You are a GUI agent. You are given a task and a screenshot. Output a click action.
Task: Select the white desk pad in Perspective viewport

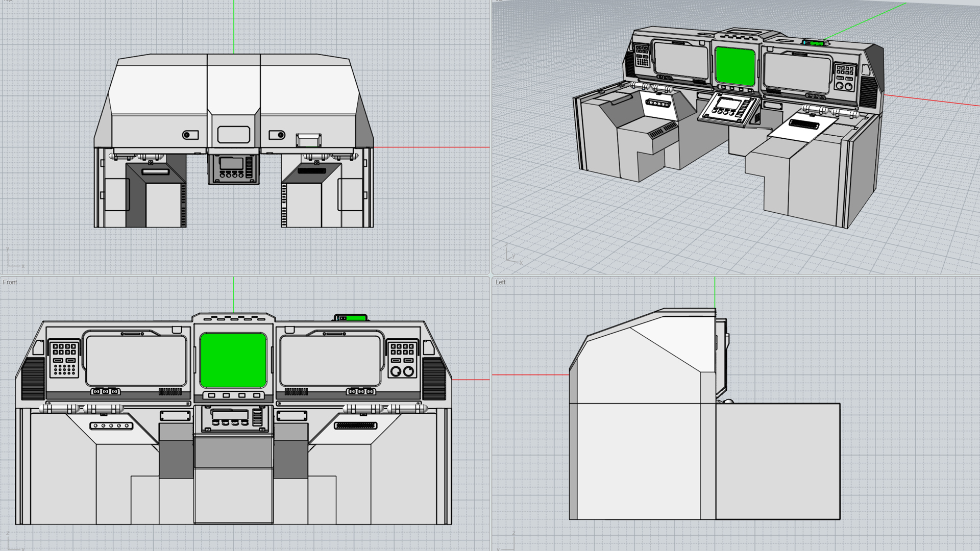tap(803, 128)
